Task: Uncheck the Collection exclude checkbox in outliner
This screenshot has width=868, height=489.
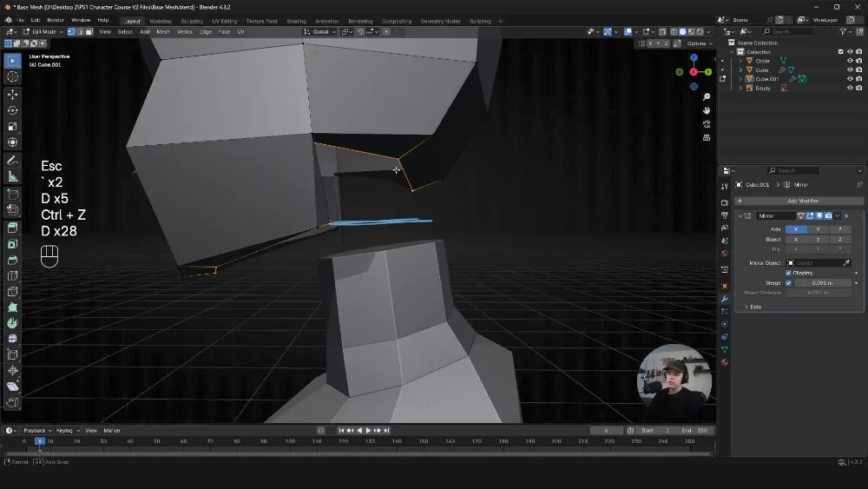Action: click(841, 51)
